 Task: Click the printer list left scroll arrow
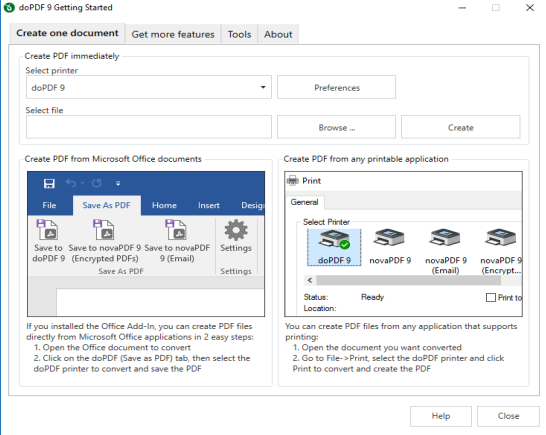[x=310, y=280]
